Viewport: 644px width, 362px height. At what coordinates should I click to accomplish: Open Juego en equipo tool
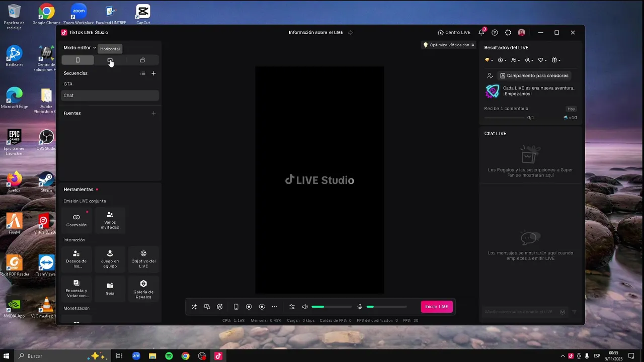pyautogui.click(x=110, y=259)
